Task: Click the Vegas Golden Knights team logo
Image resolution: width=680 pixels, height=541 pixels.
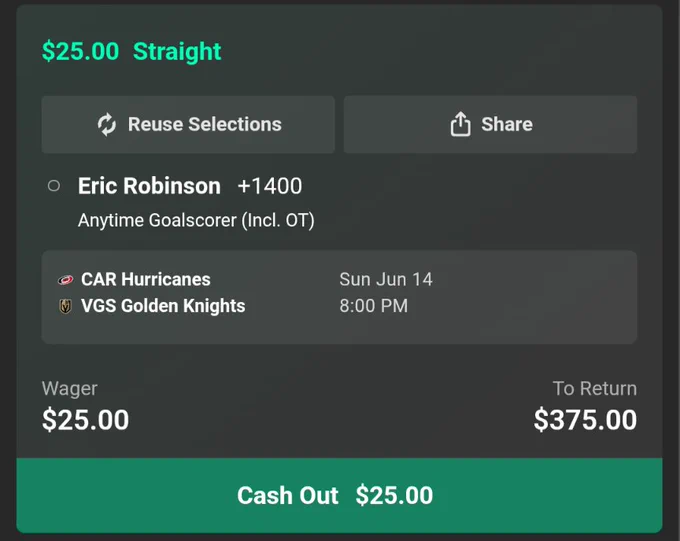Action: [65, 306]
